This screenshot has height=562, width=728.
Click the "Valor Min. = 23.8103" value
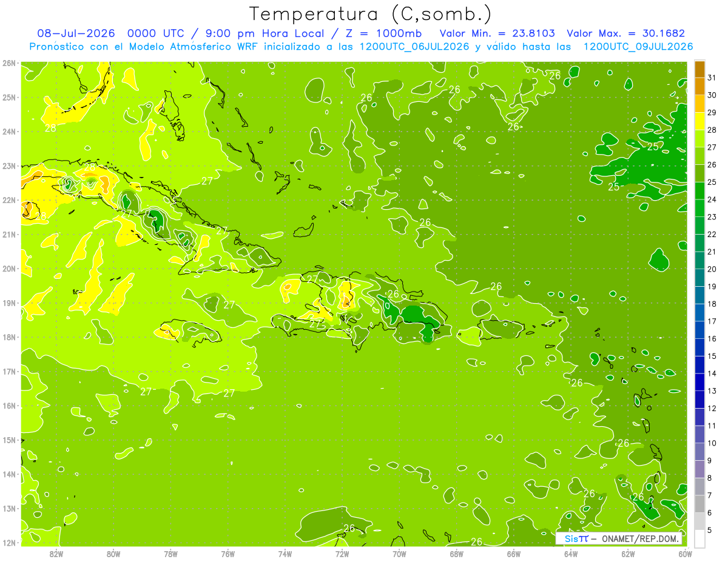coord(497,34)
